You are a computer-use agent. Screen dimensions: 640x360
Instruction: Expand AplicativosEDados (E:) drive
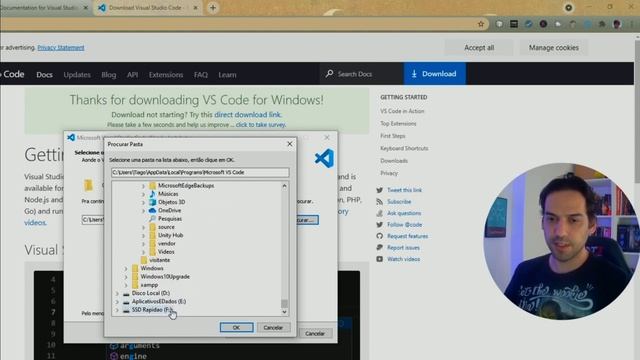[x=117, y=302]
